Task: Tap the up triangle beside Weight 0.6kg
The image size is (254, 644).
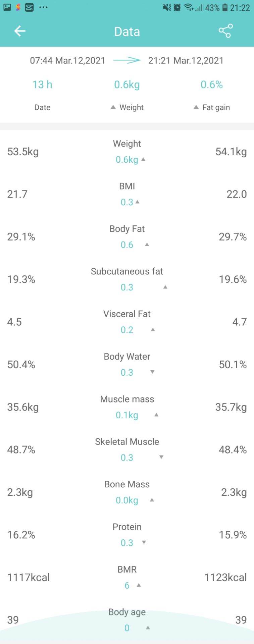Action: 143,159
